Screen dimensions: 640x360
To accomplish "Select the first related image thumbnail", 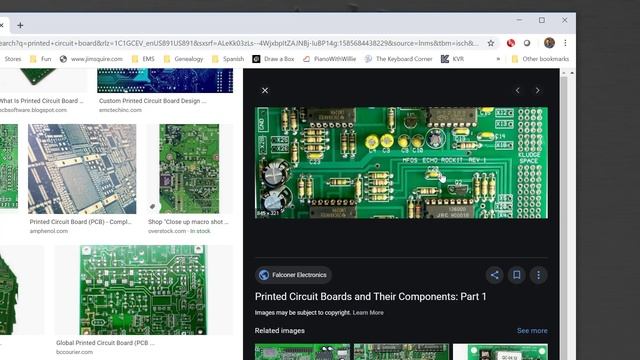I will (302, 352).
